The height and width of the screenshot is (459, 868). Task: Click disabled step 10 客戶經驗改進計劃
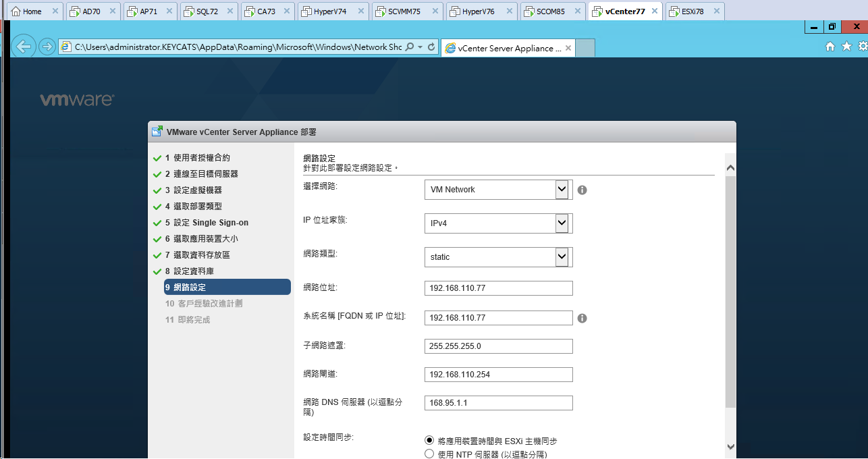204,304
